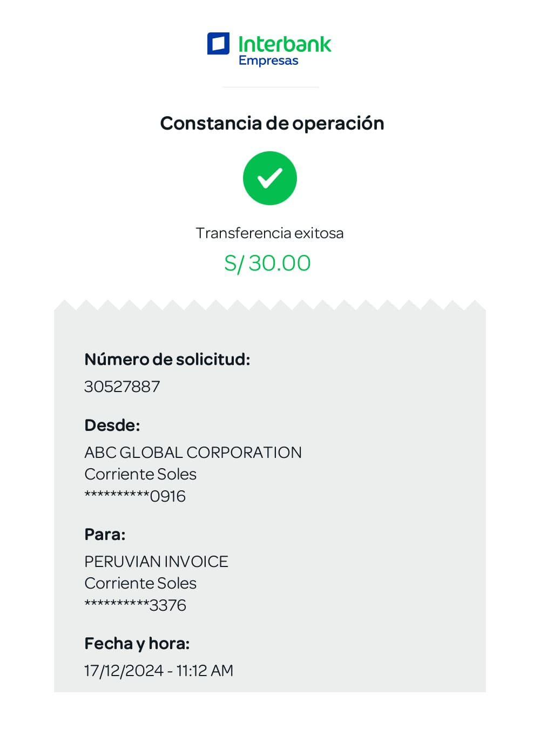Select the S/ 30.00 transfer amount
This screenshot has height=756, width=540.
[x=267, y=263]
